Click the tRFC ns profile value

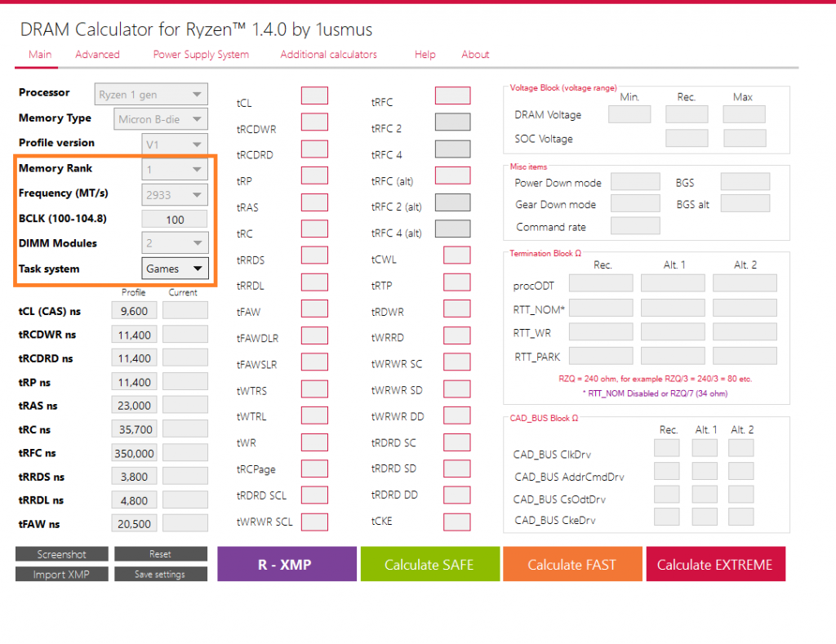[x=135, y=453]
